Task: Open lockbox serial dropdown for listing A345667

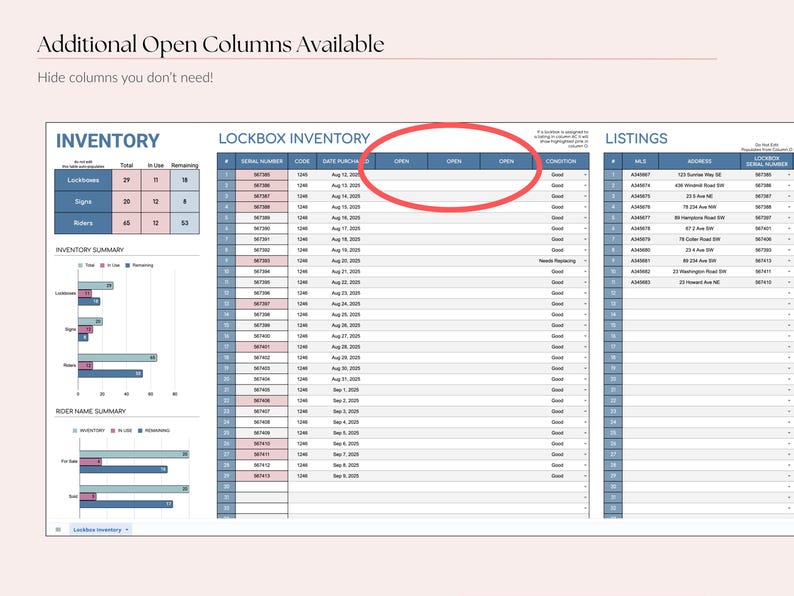Action: tap(789, 175)
